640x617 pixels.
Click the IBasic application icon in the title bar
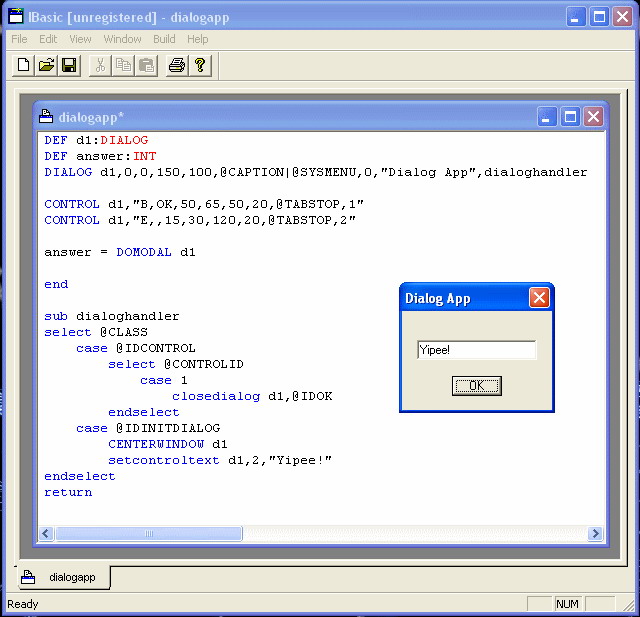click(x=16, y=16)
